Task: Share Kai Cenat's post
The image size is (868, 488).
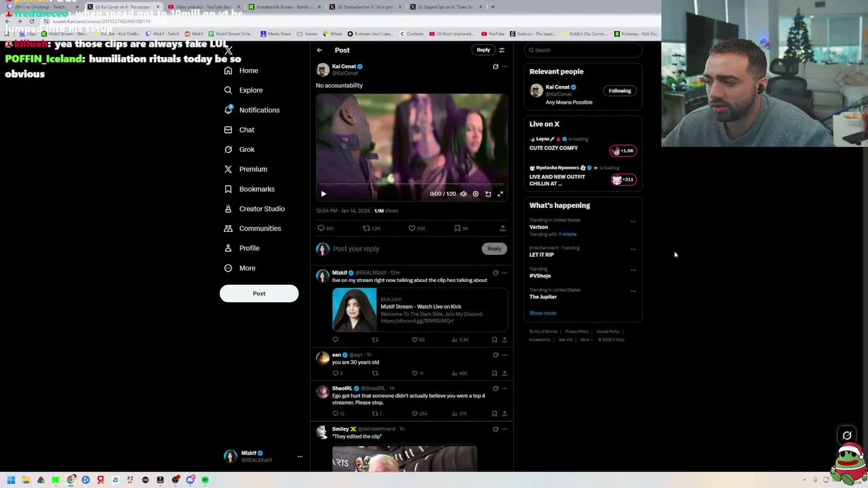Action: pyautogui.click(x=502, y=228)
